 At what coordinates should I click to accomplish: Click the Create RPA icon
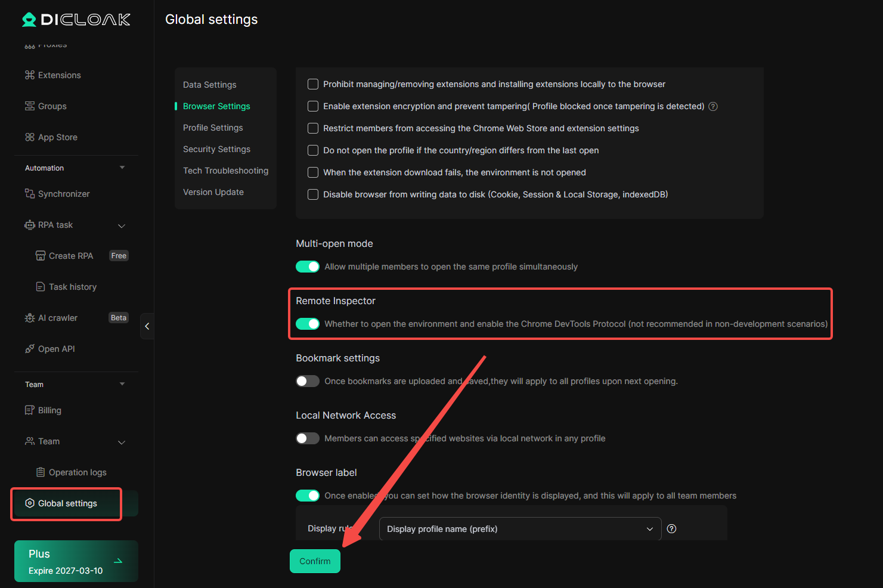(x=41, y=256)
